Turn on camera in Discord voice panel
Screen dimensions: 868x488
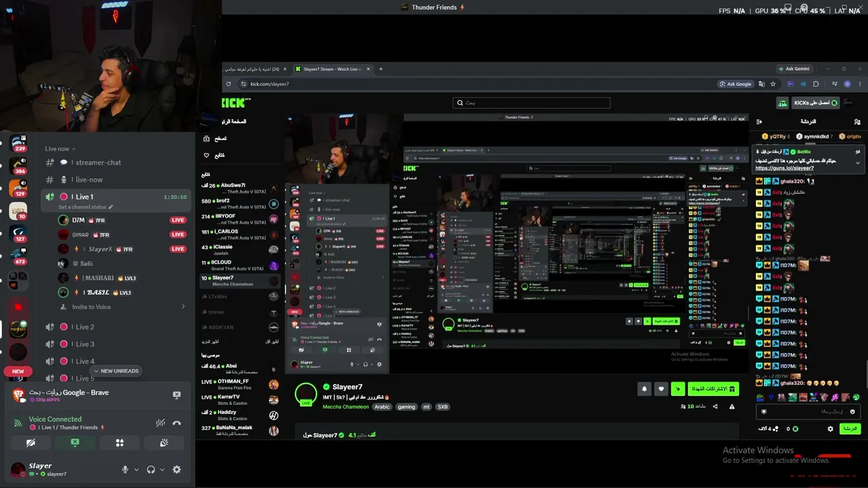[31, 443]
